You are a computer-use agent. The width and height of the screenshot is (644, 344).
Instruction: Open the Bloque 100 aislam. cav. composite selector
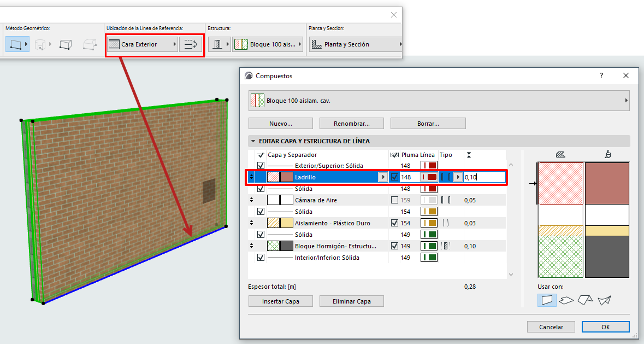[x=439, y=101]
